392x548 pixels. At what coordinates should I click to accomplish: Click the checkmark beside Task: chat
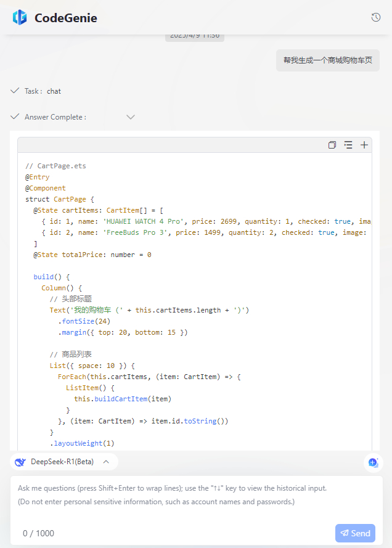pos(15,91)
